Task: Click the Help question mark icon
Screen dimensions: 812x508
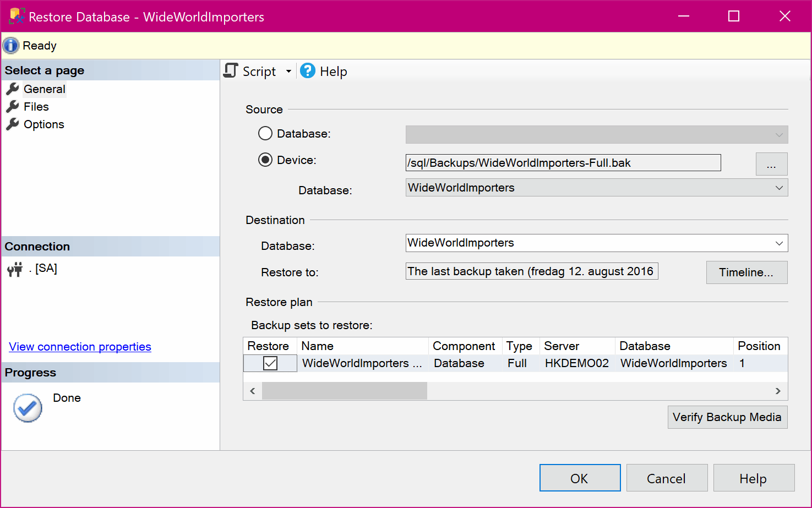Action: (x=307, y=70)
